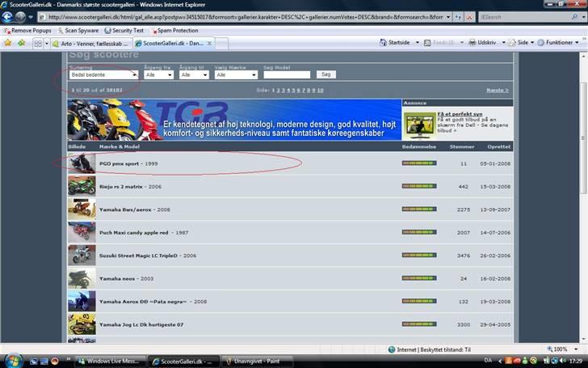Open the Side menu in command bar
This screenshot has width=588, height=368.
coord(522,43)
